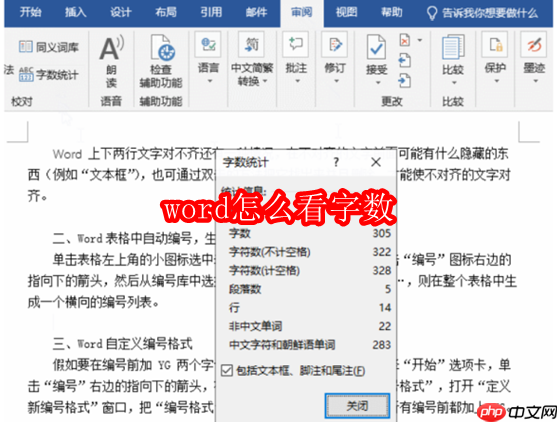Go to previous change icon
The image size is (558, 422).
(405, 60)
